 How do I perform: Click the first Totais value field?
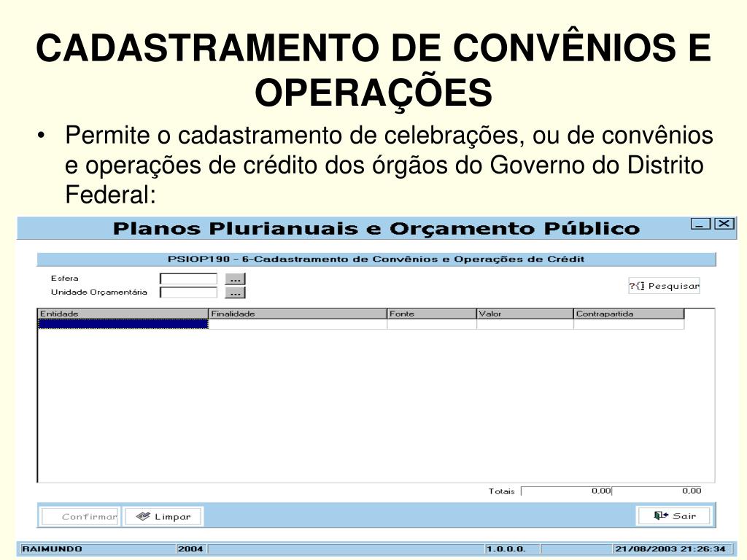(x=566, y=491)
